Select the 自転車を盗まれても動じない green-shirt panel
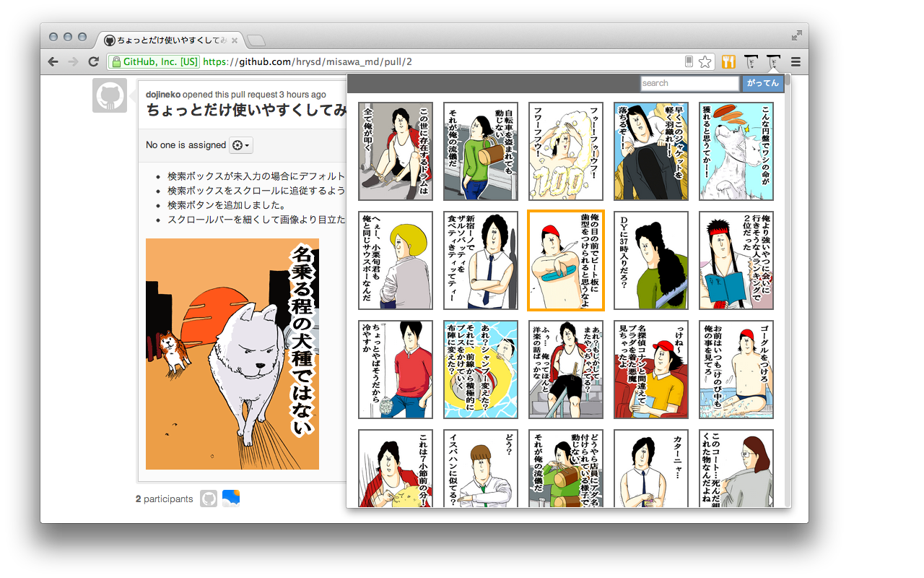 click(481, 151)
